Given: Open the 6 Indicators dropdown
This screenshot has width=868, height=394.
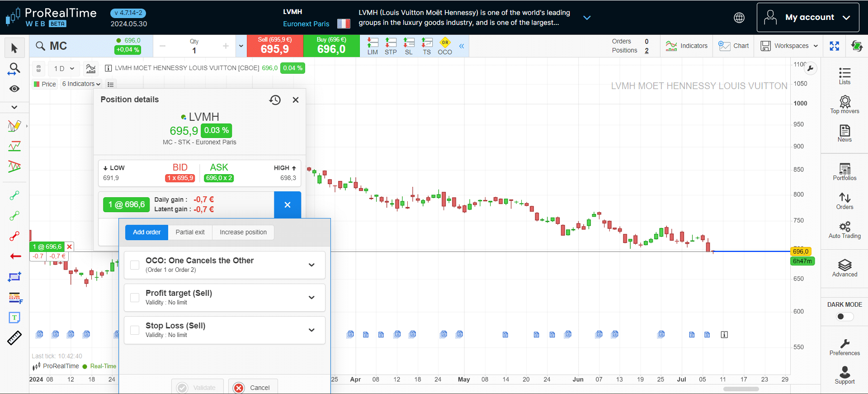Looking at the screenshot, I should click(x=81, y=84).
